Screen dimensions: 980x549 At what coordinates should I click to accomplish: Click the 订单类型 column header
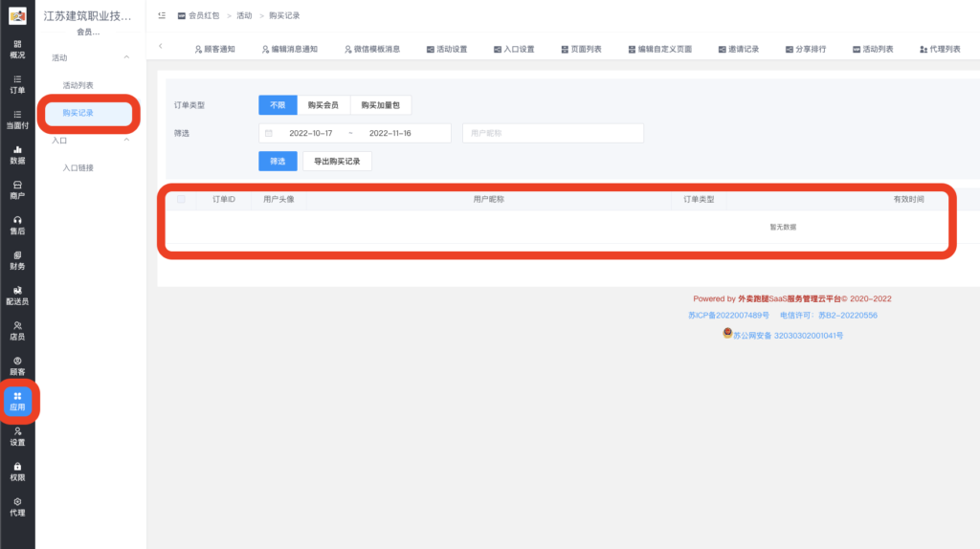point(699,199)
